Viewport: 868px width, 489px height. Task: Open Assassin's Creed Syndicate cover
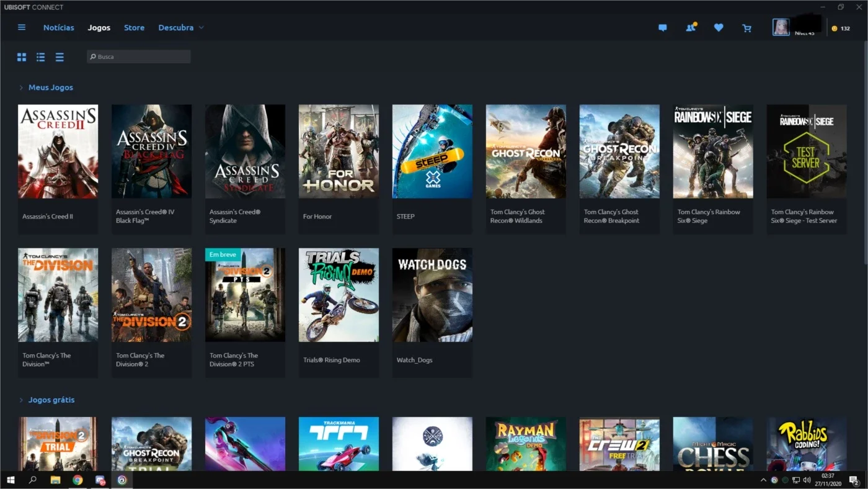[246, 151]
